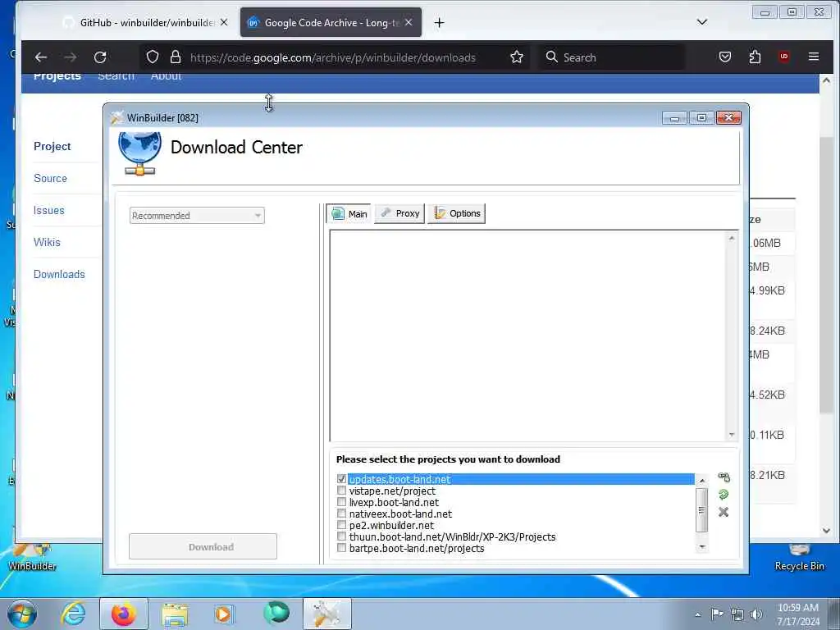Click log pane scroll down arrow
The width and height of the screenshot is (840, 630).
pyautogui.click(x=732, y=435)
